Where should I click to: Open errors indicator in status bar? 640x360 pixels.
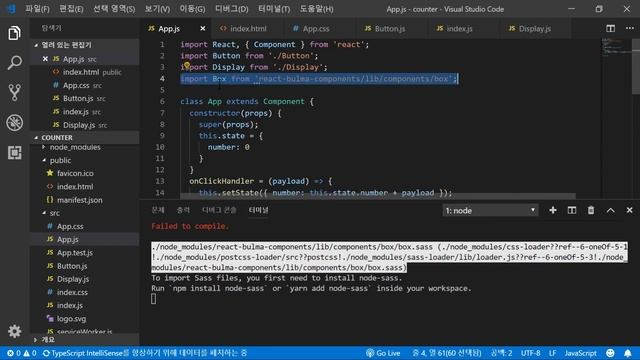14,353
